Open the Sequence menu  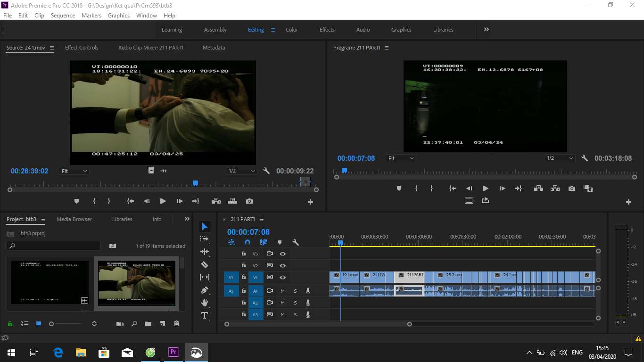click(63, 15)
